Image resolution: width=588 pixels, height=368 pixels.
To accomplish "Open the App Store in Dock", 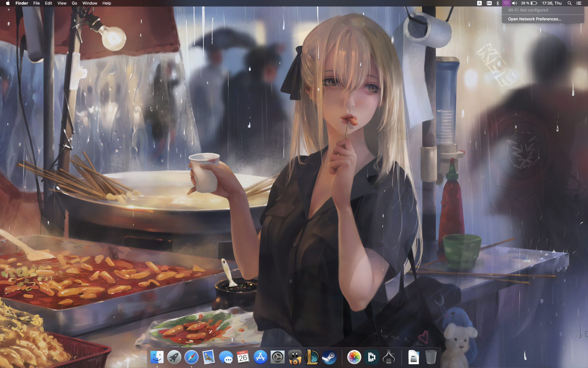I will (260, 357).
